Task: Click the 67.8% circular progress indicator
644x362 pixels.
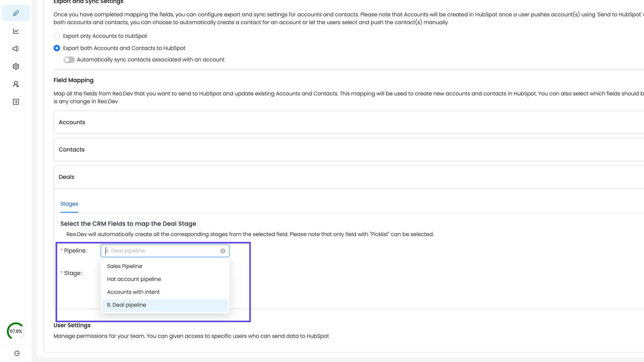Action: point(16,331)
